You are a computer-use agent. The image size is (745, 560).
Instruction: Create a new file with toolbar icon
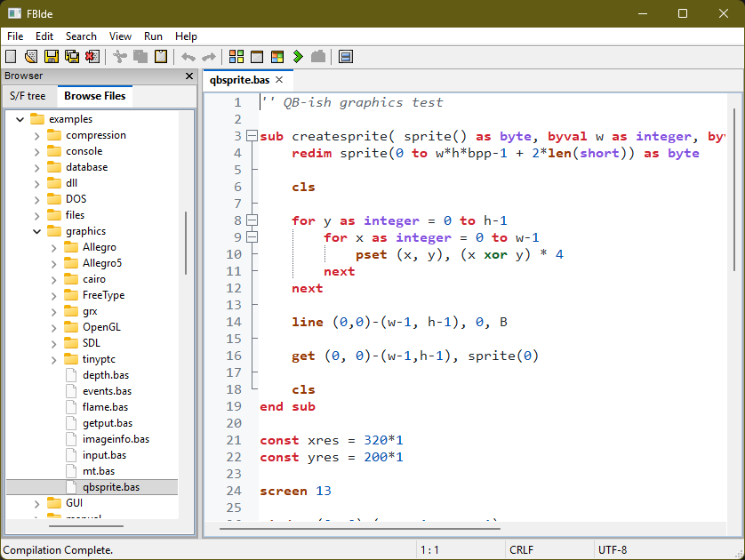click(11, 57)
